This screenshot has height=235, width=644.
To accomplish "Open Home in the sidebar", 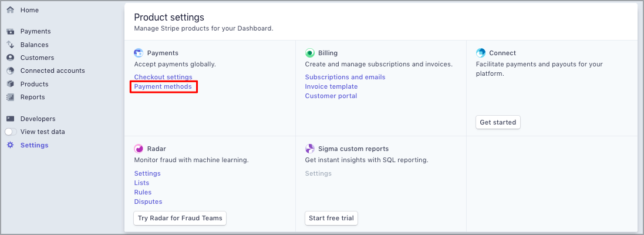I will [x=29, y=10].
